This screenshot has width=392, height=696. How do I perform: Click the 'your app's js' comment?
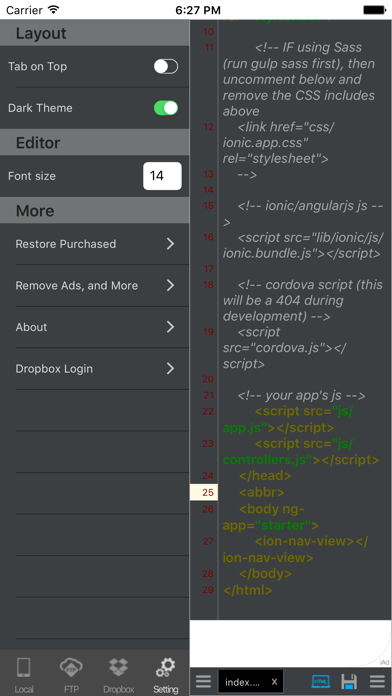click(301, 395)
